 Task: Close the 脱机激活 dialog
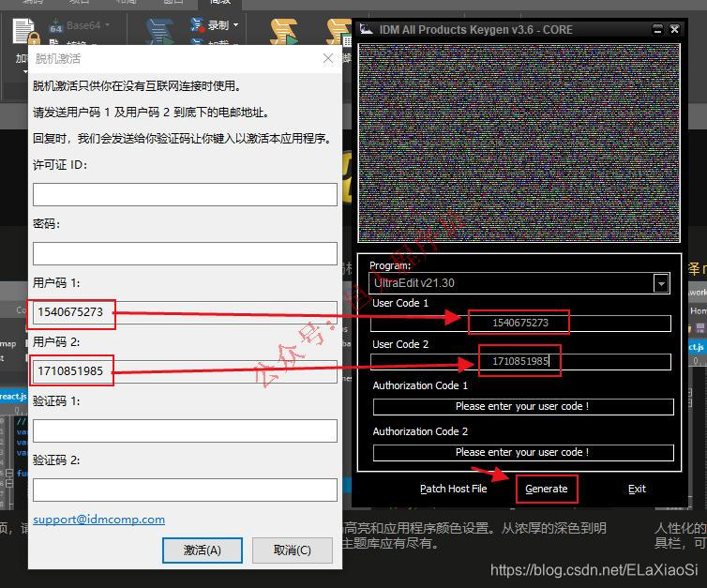pyautogui.click(x=328, y=59)
